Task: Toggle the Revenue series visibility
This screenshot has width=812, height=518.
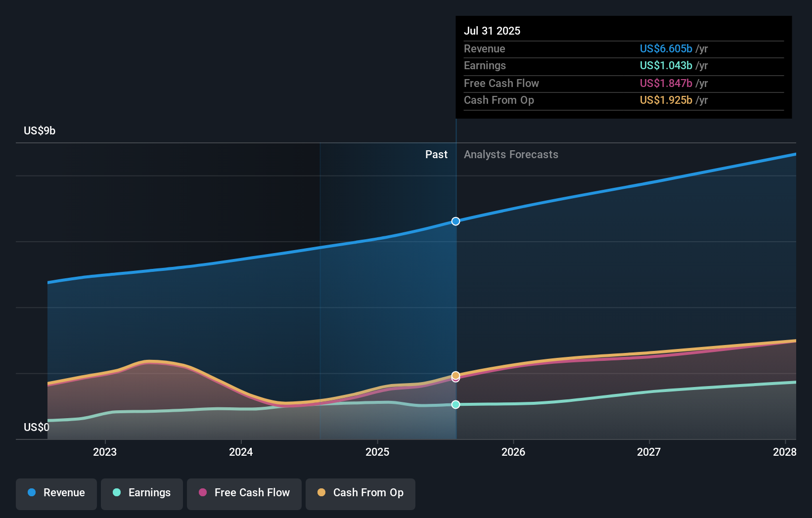Action: [56, 493]
